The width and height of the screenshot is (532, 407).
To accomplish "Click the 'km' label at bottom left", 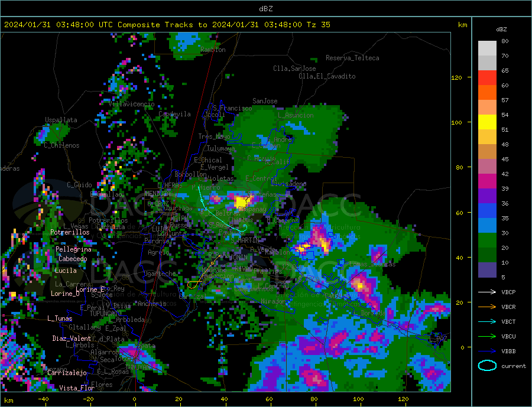I will 8,401.
